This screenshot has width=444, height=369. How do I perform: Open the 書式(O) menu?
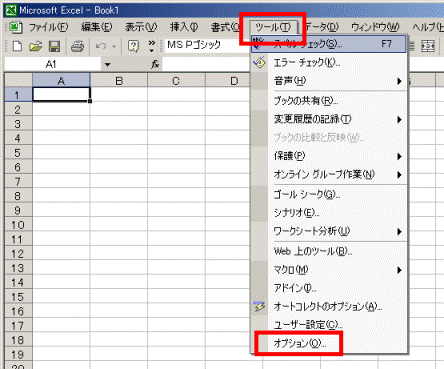(225, 27)
